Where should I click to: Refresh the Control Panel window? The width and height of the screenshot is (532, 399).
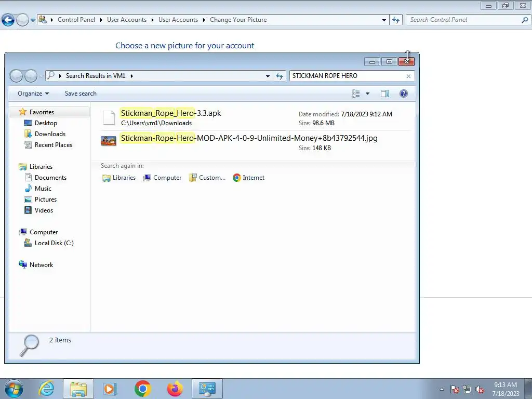click(396, 20)
